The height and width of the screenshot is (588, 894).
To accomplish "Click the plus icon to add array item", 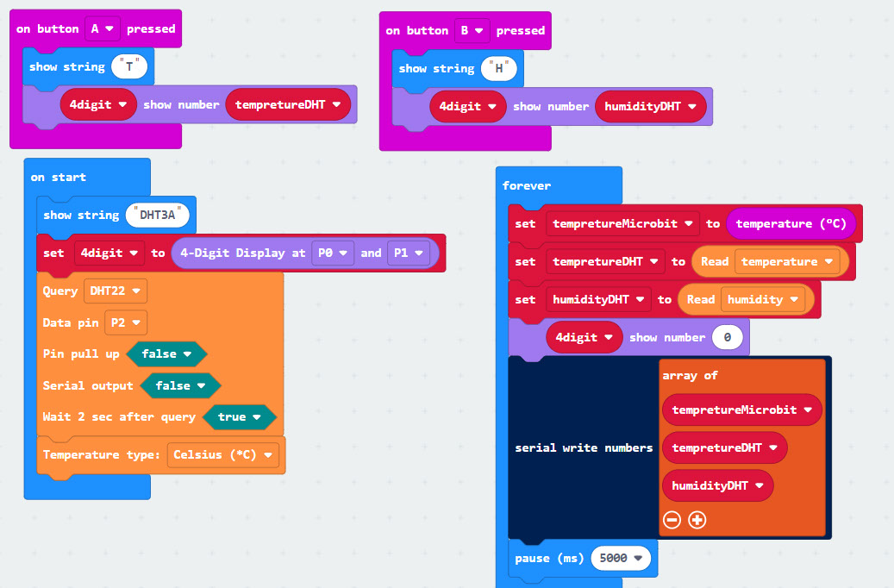I will [x=697, y=520].
